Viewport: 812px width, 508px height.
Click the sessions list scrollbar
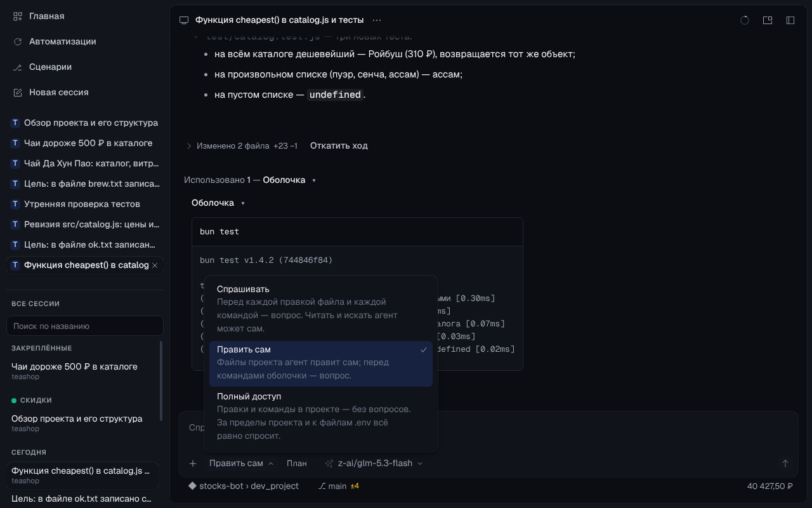(161, 381)
